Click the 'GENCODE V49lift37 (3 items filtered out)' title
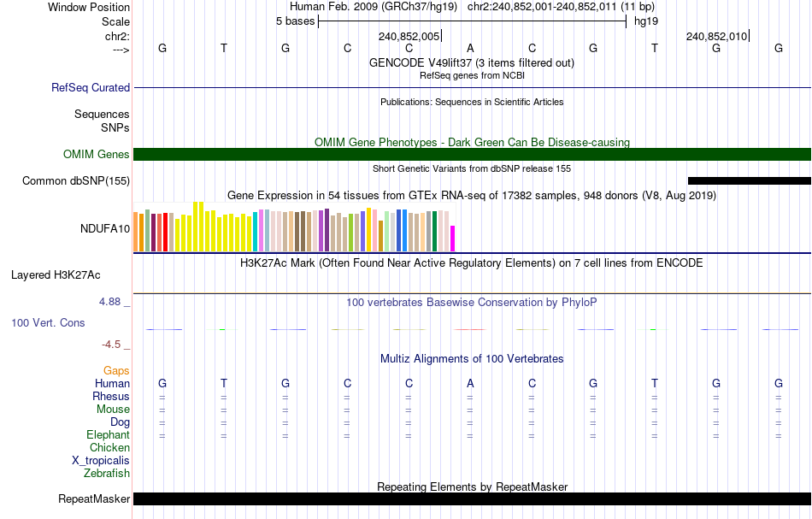The height and width of the screenshot is (519, 812). (472, 62)
